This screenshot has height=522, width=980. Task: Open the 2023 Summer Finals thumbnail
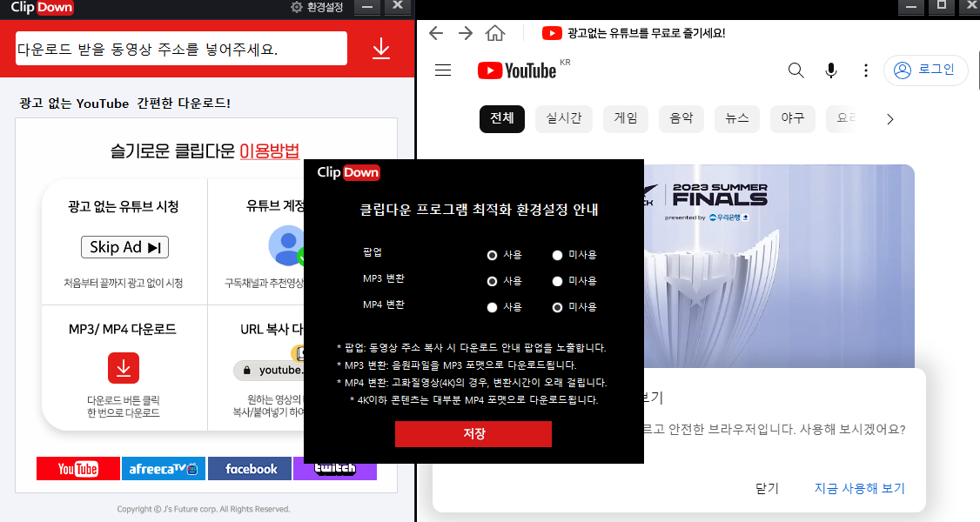[779, 265]
